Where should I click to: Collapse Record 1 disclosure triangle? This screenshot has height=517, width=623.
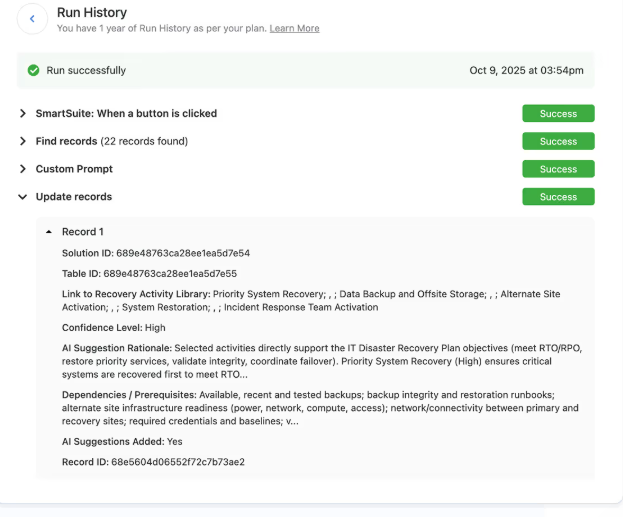tap(49, 232)
